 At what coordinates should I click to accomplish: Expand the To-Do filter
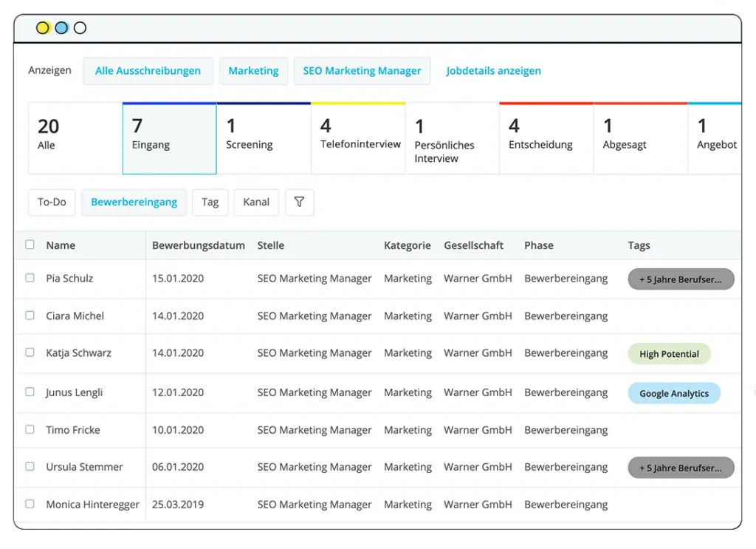52,202
